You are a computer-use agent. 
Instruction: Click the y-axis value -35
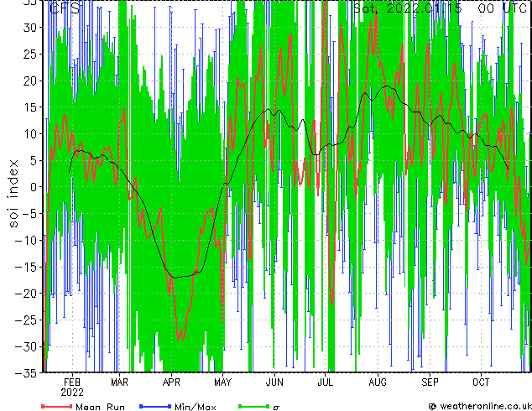[x=26, y=373]
